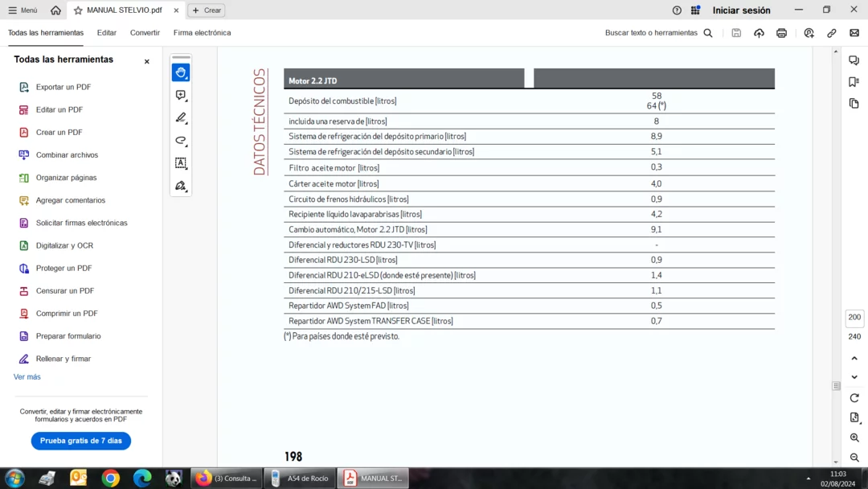Select the fill and sign tool
The height and width of the screenshot is (489, 868).
(x=181, y=186)
